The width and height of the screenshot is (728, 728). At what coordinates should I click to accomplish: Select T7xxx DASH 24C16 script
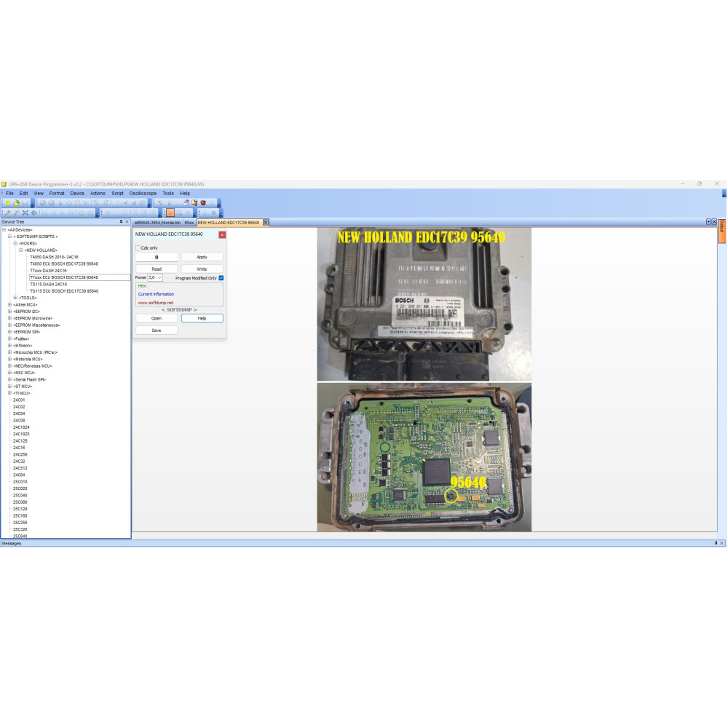coord(48,271)
